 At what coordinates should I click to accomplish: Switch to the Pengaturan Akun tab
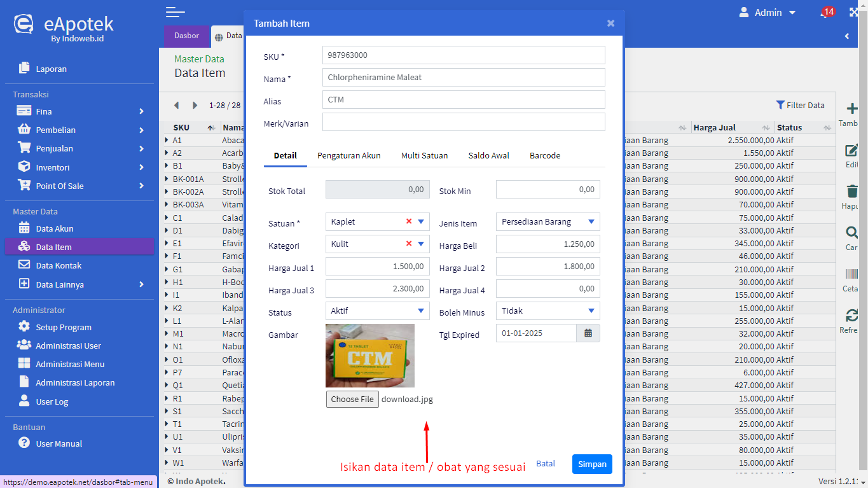[x=348, y=155]
